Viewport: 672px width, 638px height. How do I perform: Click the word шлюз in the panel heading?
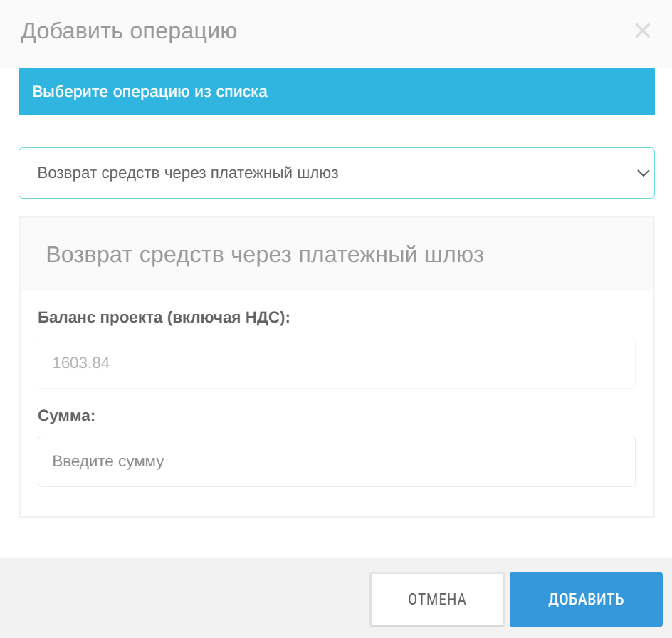pos(454,255)
